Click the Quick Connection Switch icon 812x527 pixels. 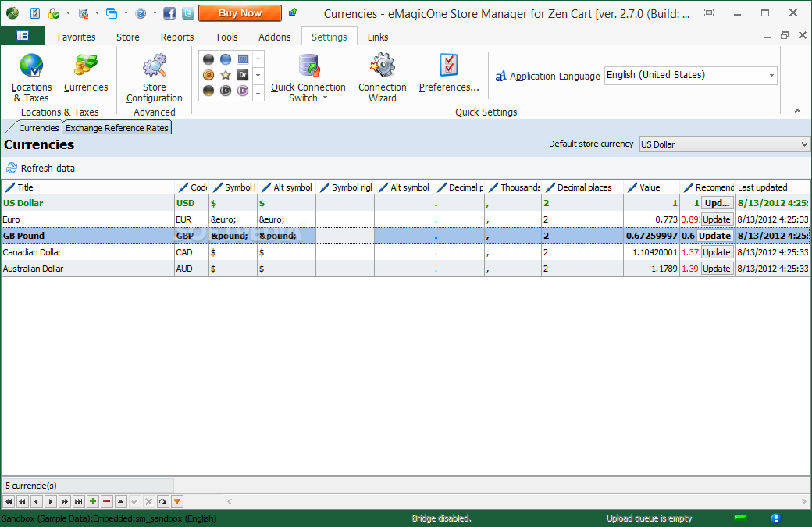click(309, 66)
